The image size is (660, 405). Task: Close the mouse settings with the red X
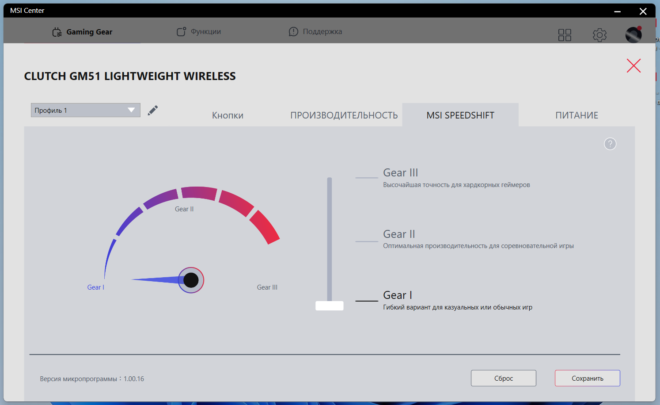pos(633,66)
